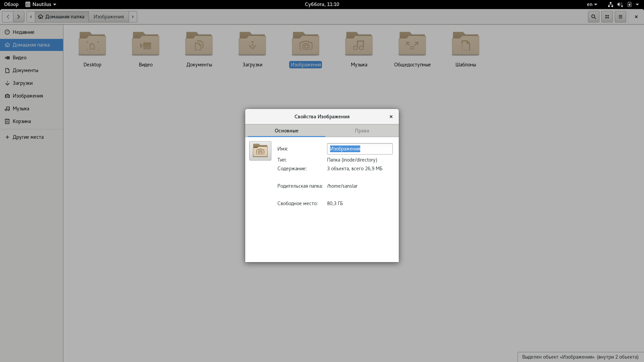
Task: Select the Музыка folder icon
Action: coord(359,44)
